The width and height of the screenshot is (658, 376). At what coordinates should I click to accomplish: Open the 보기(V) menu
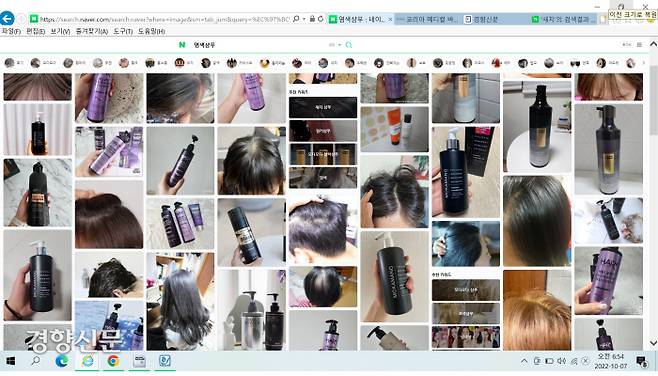(x=60, y=31)
